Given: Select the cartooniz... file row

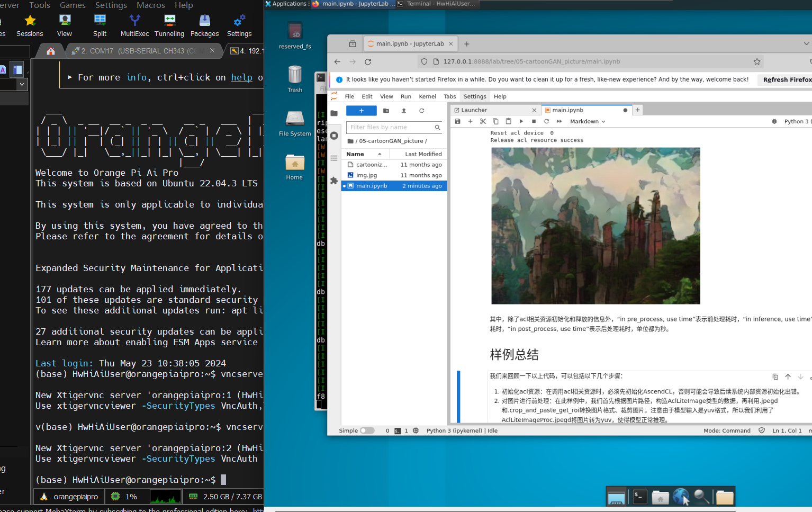Looking at the screenshot, I should coord(394,165).
